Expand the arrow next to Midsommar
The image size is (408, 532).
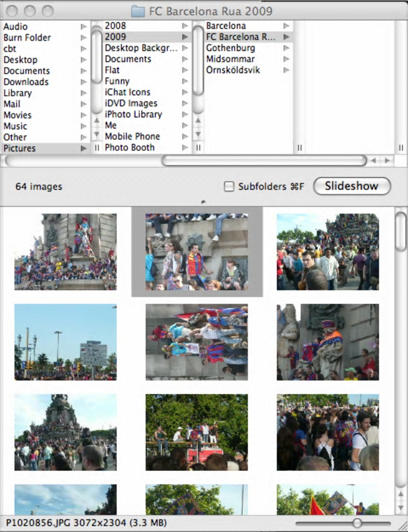point(286,59)
